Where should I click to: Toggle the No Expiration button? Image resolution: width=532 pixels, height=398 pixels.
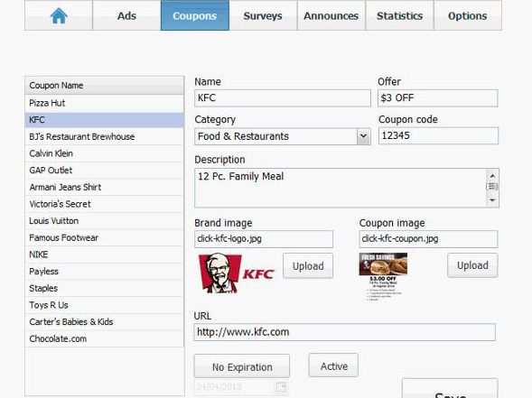point(242,366)
